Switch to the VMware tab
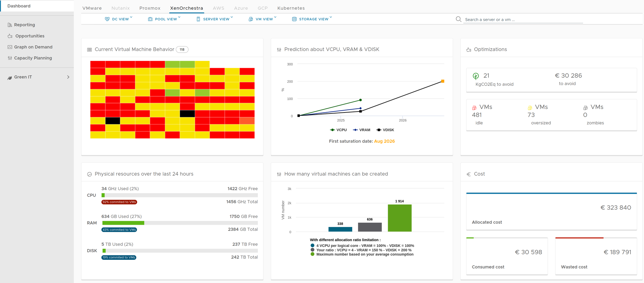 (92, 8)
